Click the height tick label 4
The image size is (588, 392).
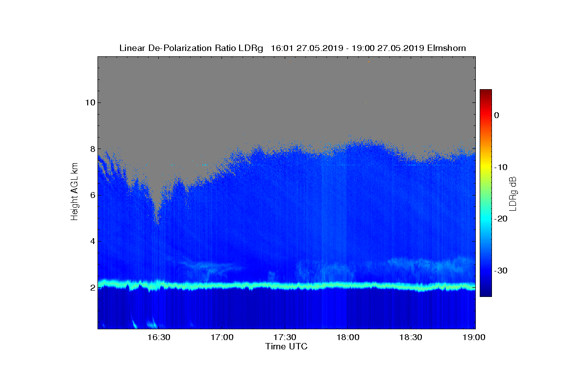(x=92, y=241)
